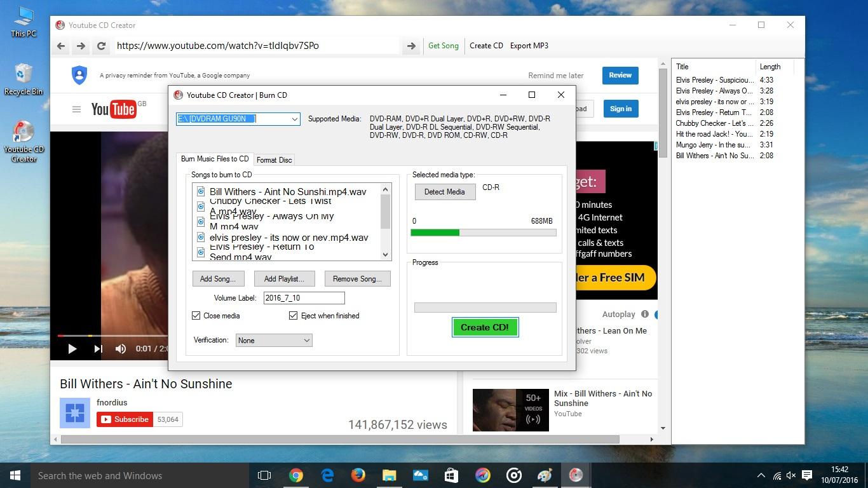Click Export MP3 in the toolbar
Viewport: 868px width, 488px height.
[529, 46]
